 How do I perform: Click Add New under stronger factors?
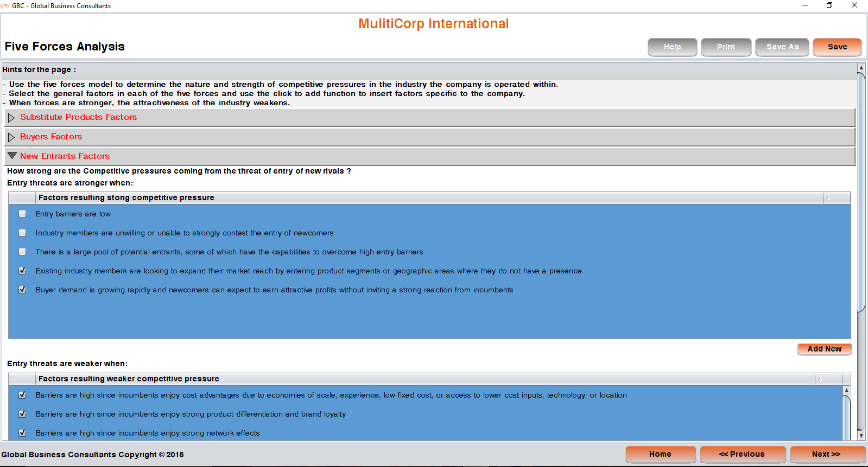pyautogui.click(x=825, y=349)
